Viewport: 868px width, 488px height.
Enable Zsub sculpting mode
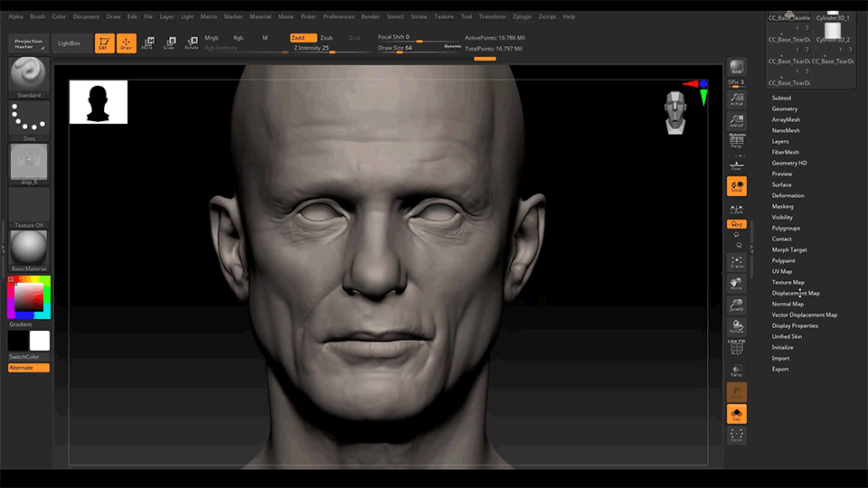[x=326, y=38]
